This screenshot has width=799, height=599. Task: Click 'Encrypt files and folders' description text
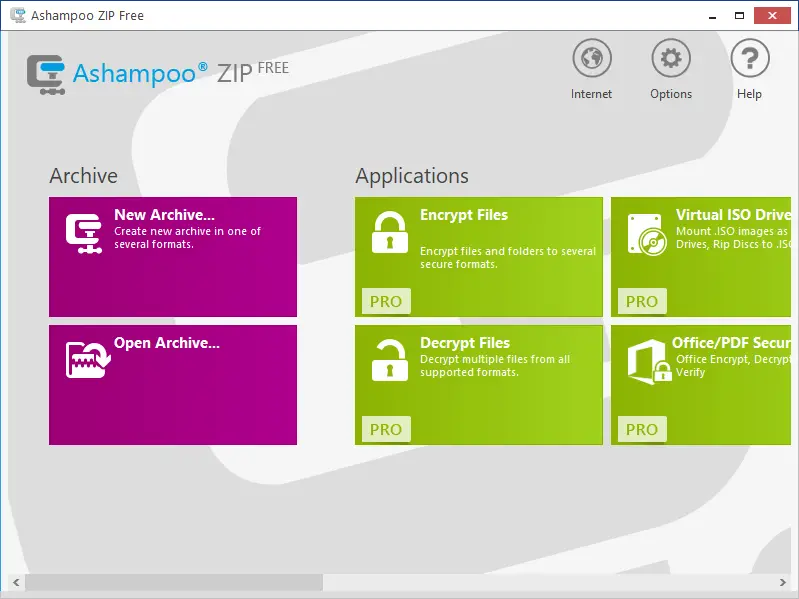click(508, 258)
